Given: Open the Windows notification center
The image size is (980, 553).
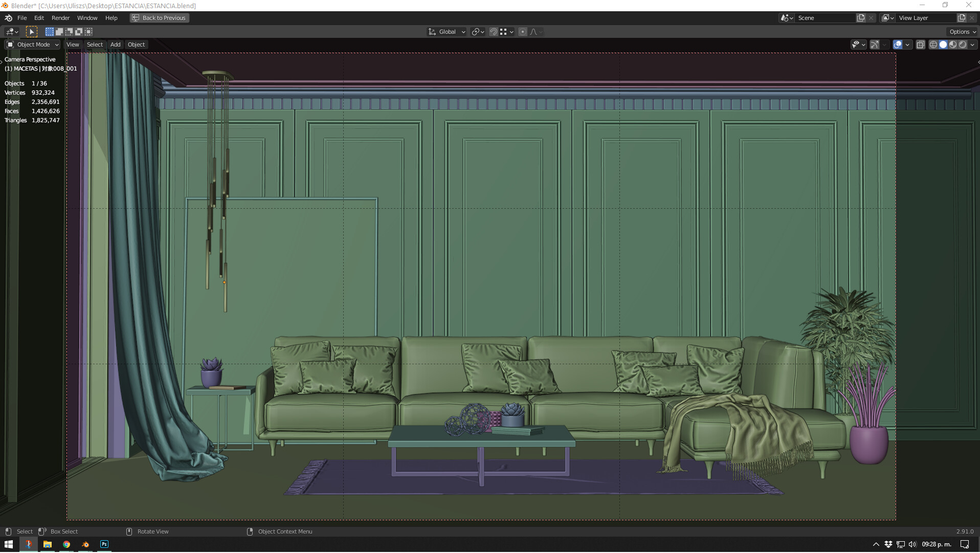Looking at the screenshot, I should tap(965, 544).
